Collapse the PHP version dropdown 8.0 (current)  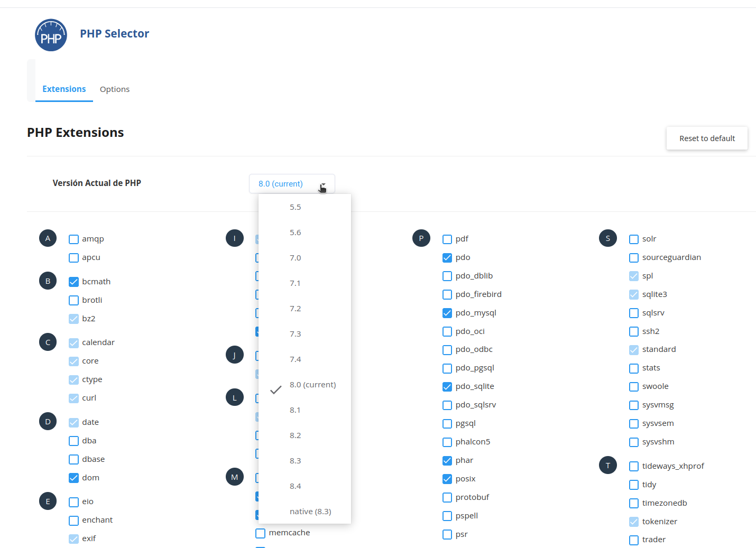point(292,184)
